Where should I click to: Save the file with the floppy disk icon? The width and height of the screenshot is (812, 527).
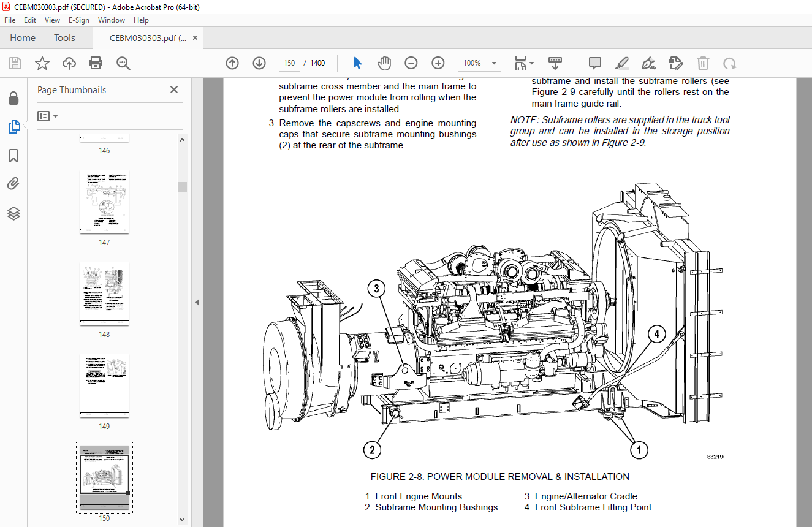[15, 63]
